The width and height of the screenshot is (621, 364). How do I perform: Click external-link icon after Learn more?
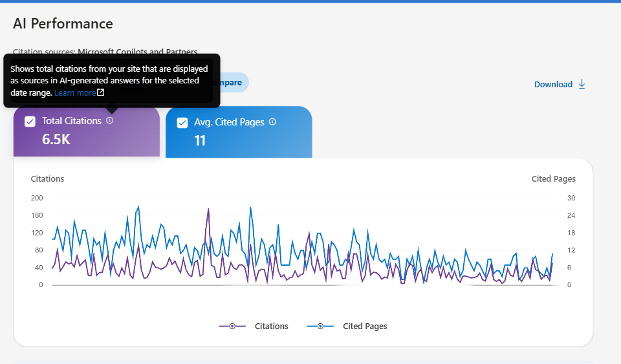(101, 92)
